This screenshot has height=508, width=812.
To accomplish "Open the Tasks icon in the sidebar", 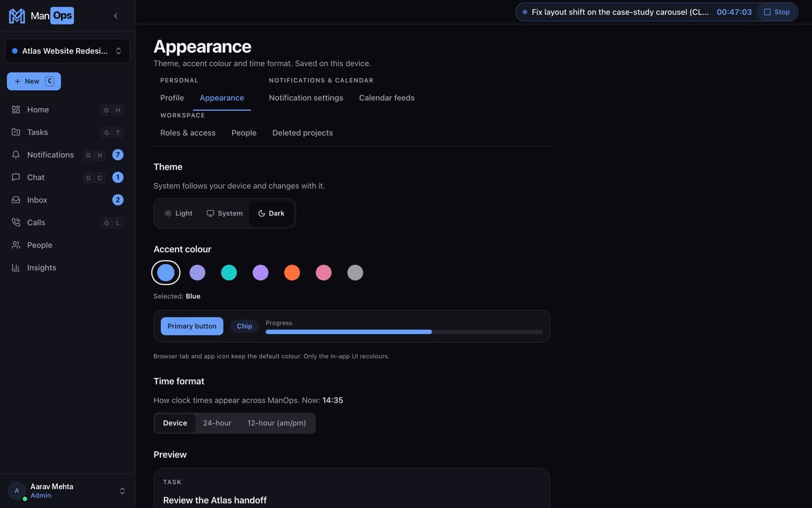I will pyautogui.click(x=16, y=132).
